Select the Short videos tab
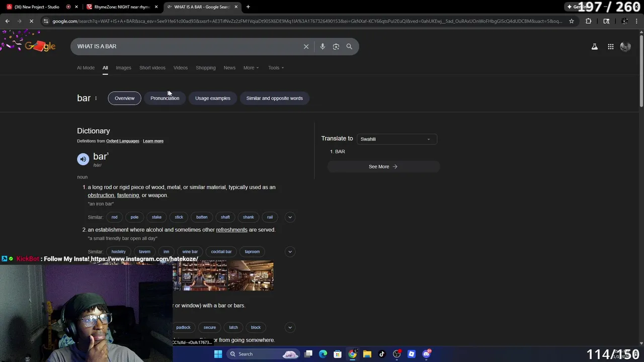This screenshot has width=644, height=362. coord(152,68)
